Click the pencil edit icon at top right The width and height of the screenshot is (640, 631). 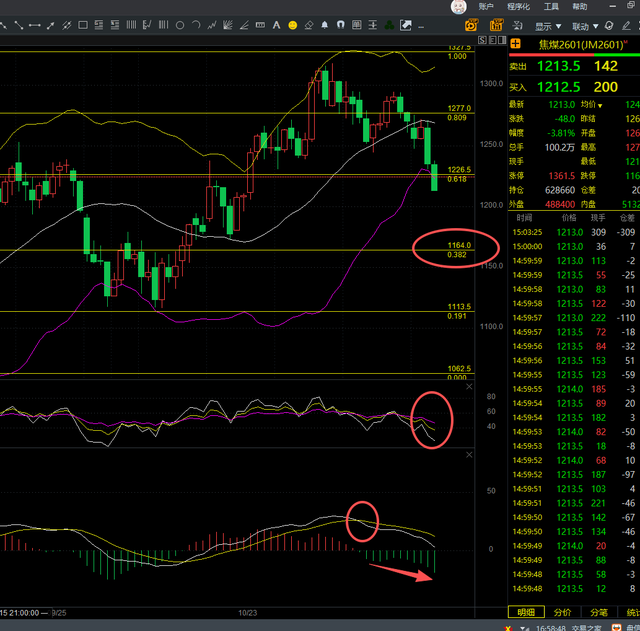[626, 26]
